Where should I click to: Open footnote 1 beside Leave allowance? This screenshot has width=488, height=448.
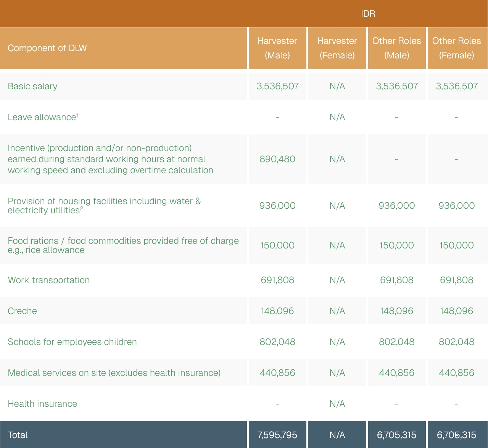[x=77, y=115]
